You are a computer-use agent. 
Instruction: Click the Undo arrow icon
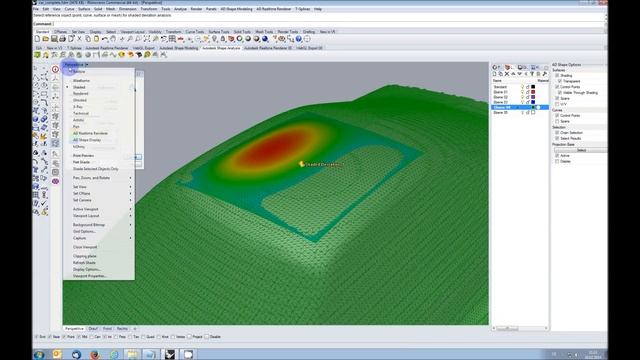pyautogui.click(x=105, y=39)
